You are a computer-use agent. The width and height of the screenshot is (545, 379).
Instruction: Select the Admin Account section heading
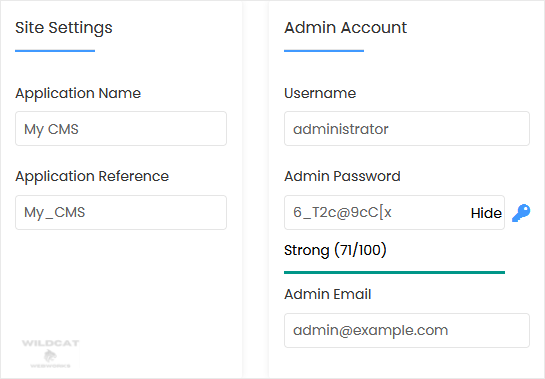[x=345, y=27]
